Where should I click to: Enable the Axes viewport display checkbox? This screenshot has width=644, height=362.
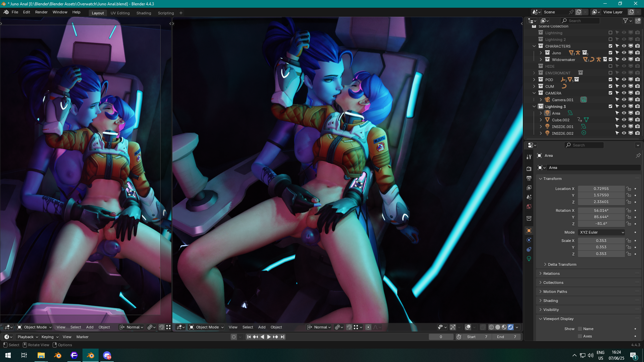coord(580,337)
